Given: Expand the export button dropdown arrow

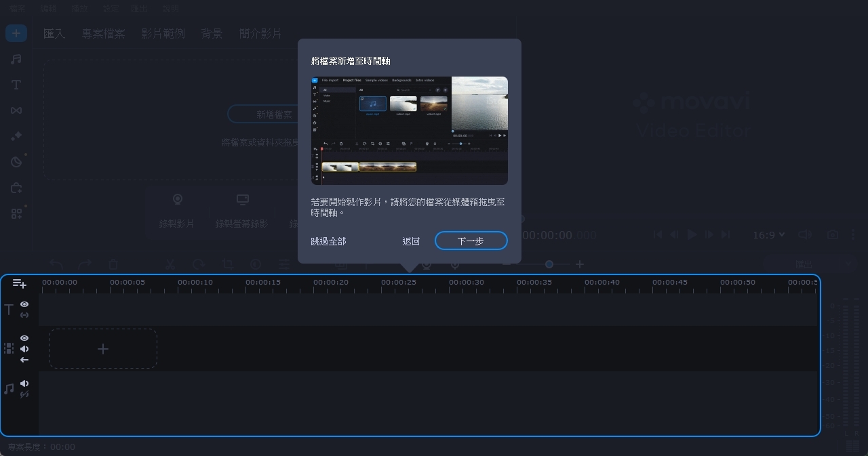Looking at the screenshot, I should tap(848, 264).
